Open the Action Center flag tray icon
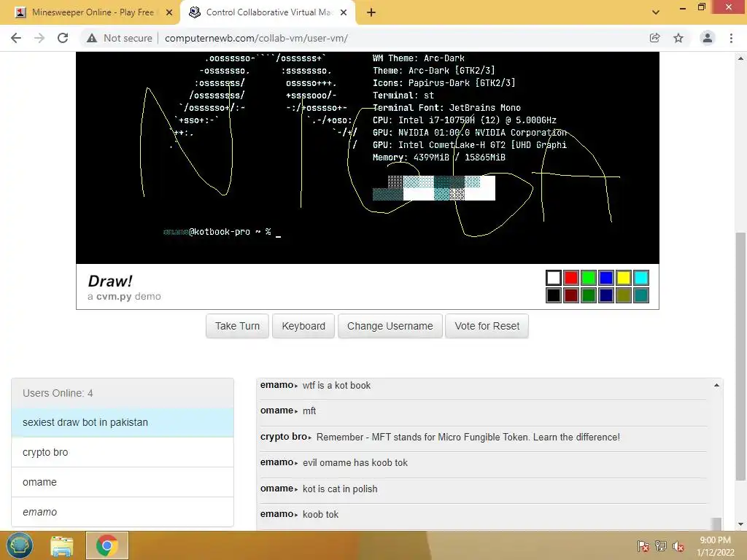Image resolution: width=747 pixels, height=560 pixels. coord(643,545)
